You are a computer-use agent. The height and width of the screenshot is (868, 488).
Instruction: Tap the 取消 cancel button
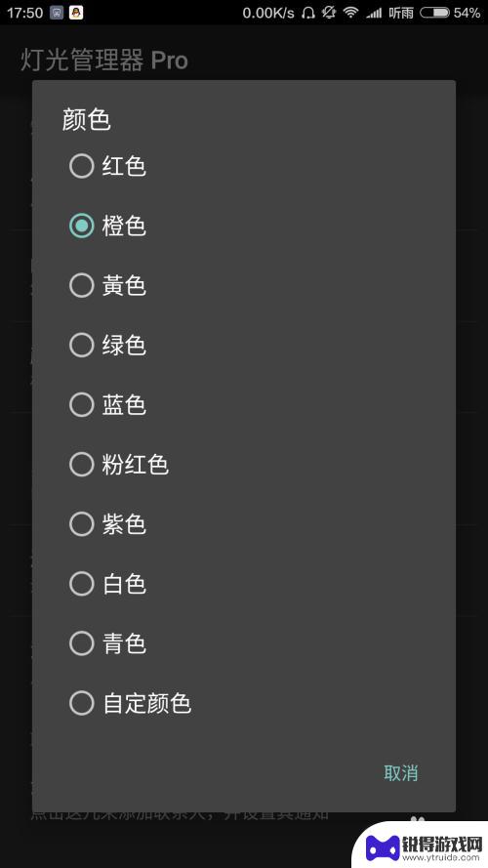401,772
